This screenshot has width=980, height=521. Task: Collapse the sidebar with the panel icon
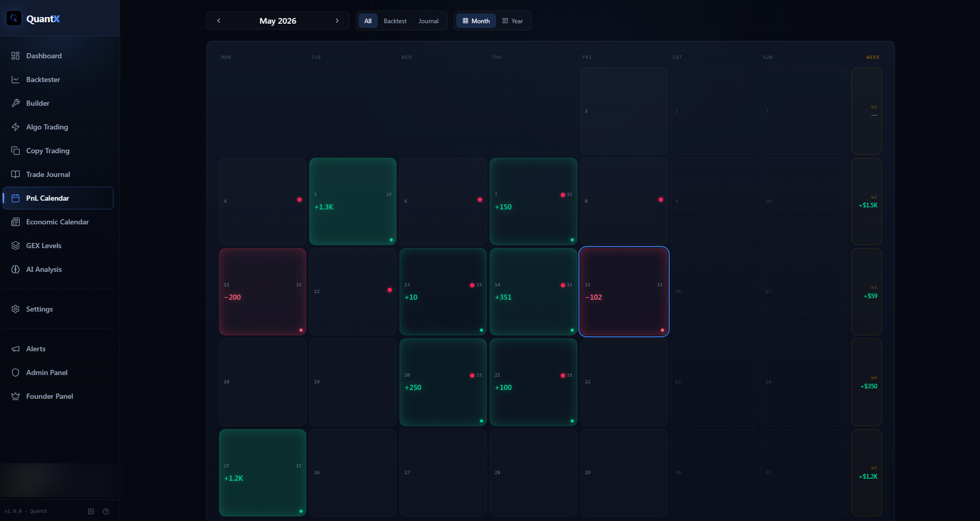91,511
